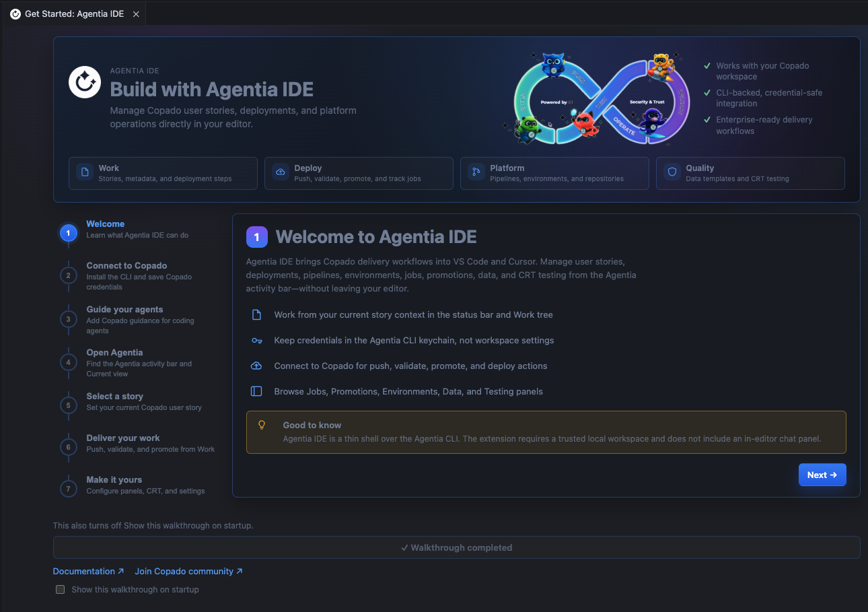Image resolution: width=868 pixels, height=612 pixels.
Task: Click the cloud upload icon on Deploy card
Action: [x=281, y=172]
